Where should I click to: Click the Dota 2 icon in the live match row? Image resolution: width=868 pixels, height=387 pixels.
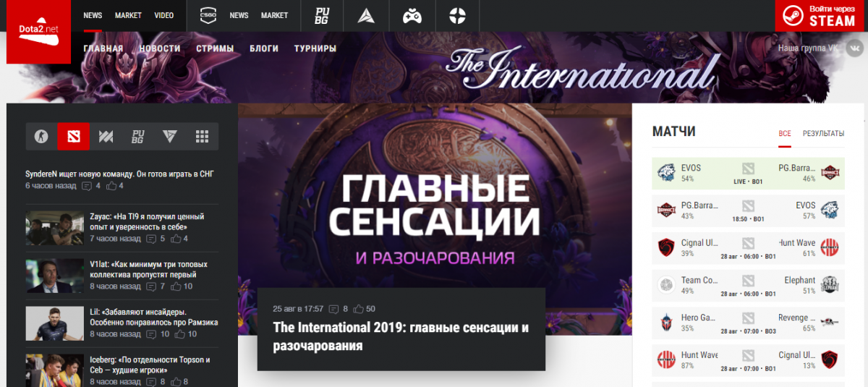point(748,169)
